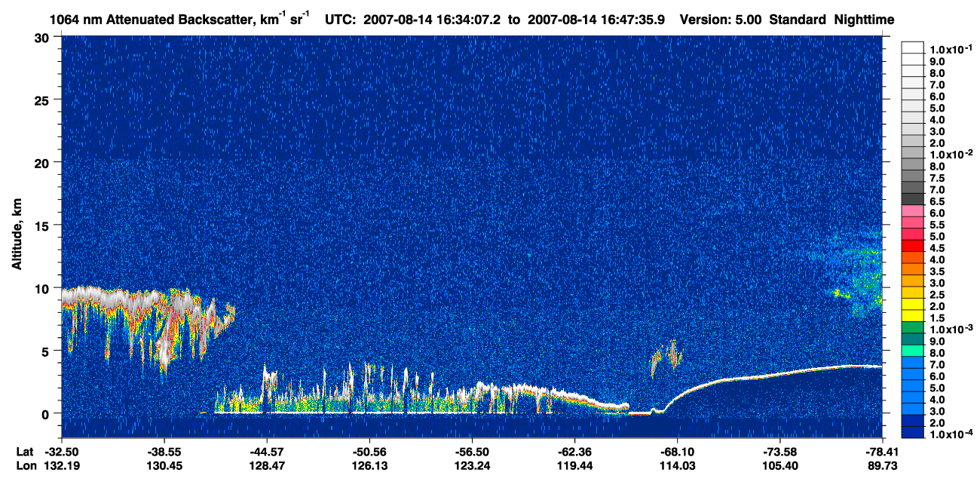Click colorbar label 3.5

point(936,271)
